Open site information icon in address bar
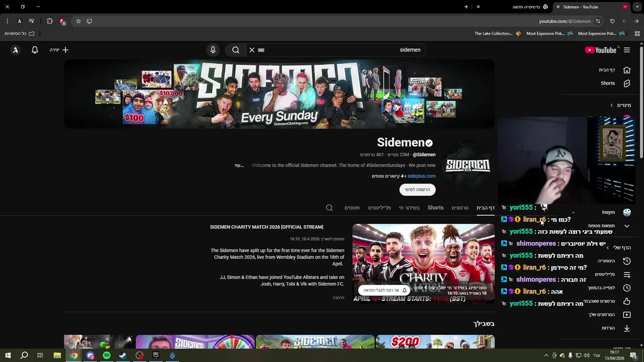The height and width of the screenshot is (362, 644). pos(598,21)
